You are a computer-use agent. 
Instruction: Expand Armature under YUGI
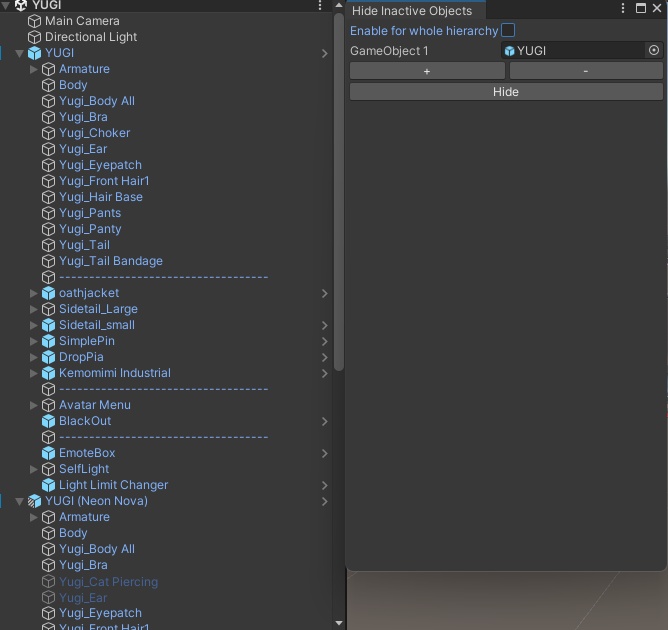point(34,69)
